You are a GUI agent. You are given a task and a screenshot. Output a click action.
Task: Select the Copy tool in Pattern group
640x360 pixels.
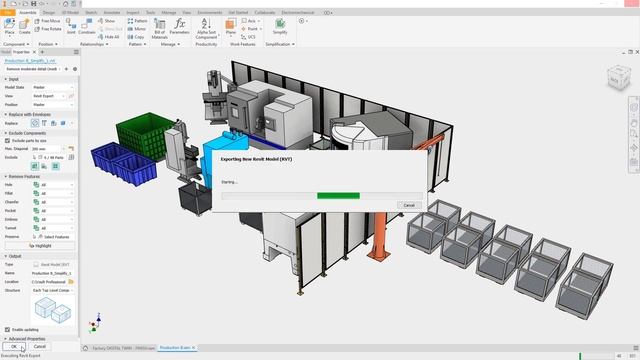[x=136, y=37]
